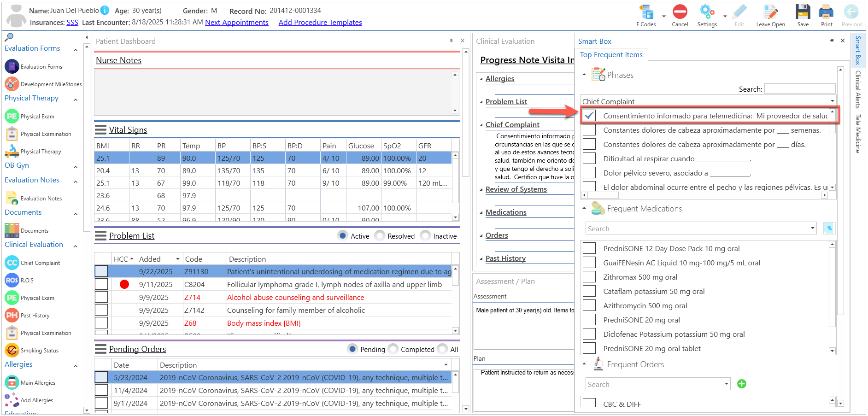Collapse the Allergies section in Clinical Evaluation
The image size is (868, 416).
(x=481, y=79)
